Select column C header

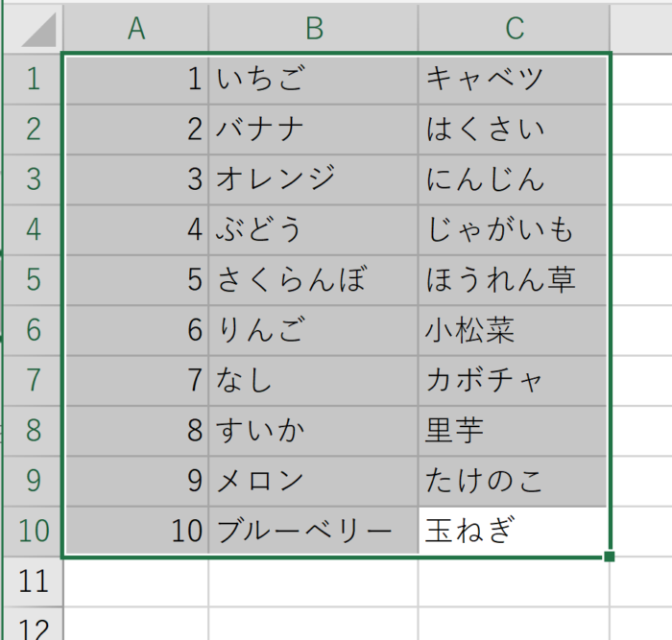(515, 29)
